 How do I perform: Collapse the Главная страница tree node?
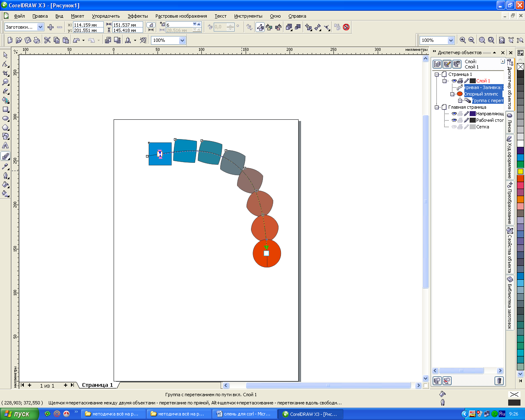tap(437, 107)
